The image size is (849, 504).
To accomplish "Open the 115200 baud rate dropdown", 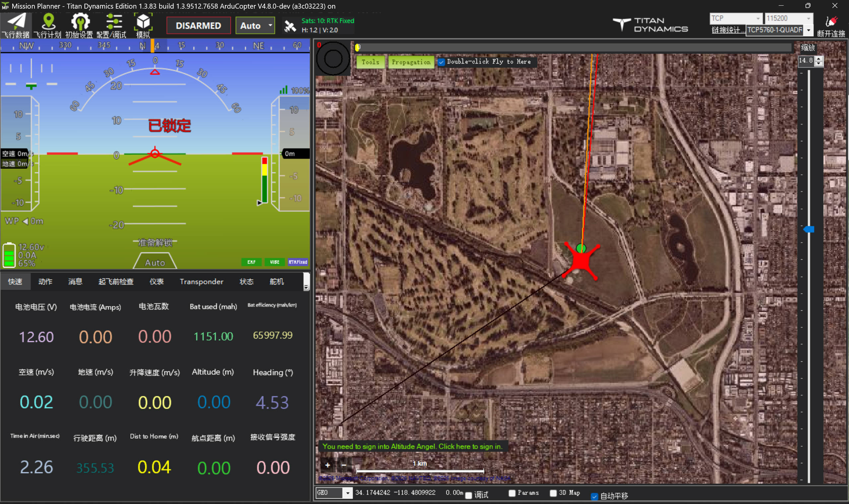I will coord(808,18).
